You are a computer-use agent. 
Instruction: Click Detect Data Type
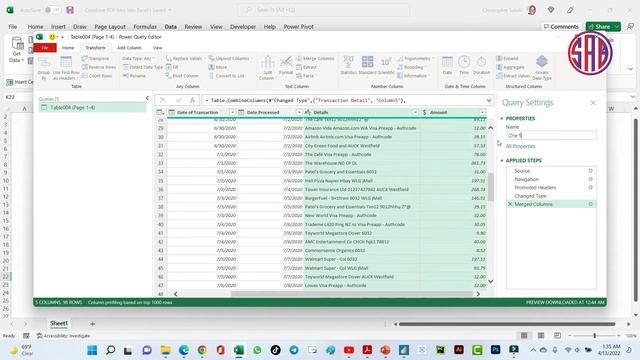(142, 67)
